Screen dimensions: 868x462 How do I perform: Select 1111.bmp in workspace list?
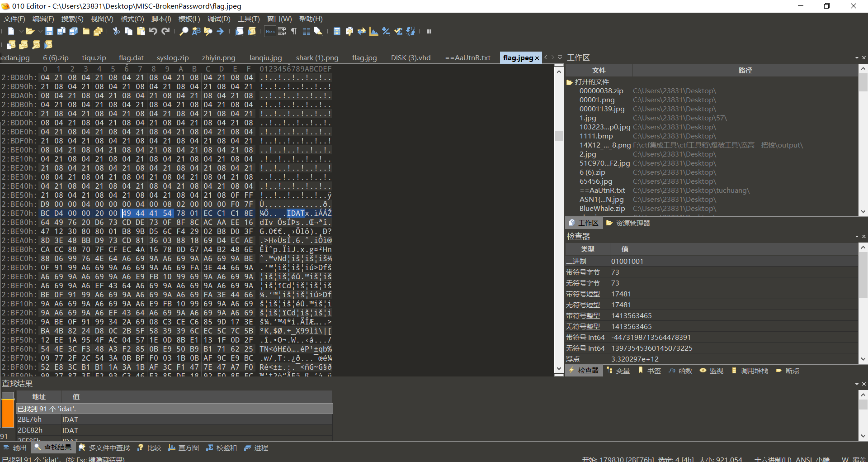pyautogui.click(x=596, y=136)
